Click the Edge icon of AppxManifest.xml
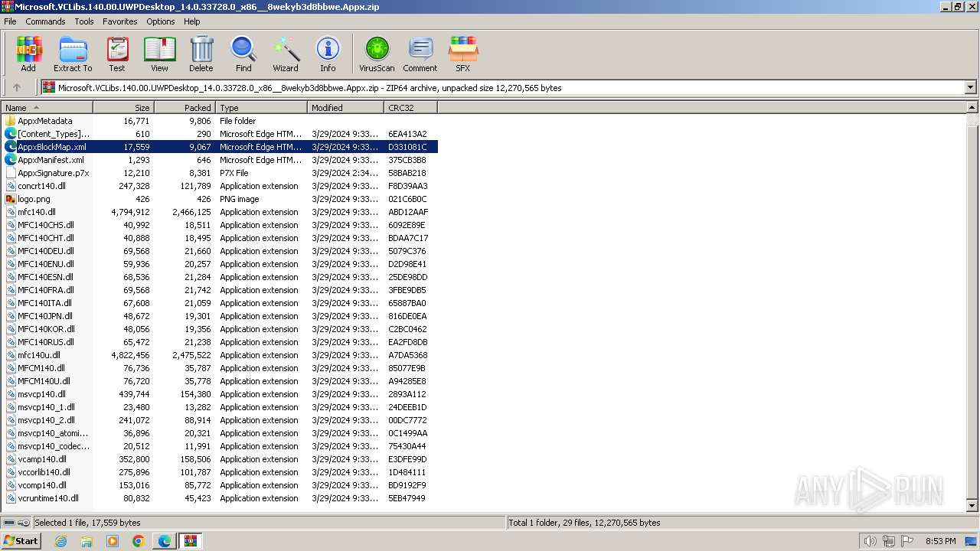980x551 pixels. (11, 160)
